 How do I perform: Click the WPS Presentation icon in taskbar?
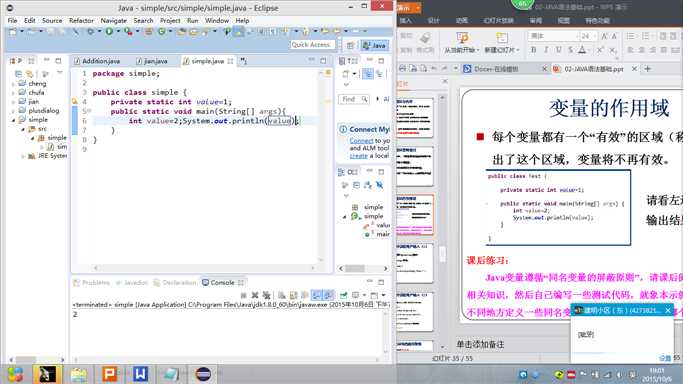point(109,374)
